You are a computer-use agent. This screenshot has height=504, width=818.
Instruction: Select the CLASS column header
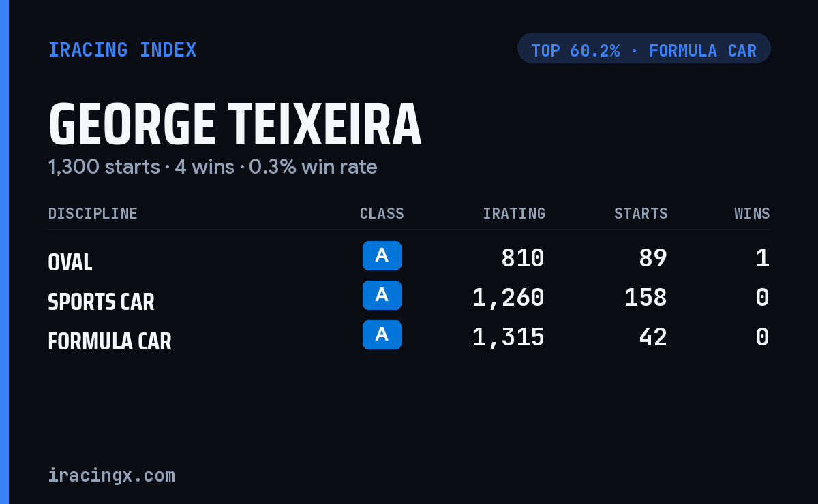(382, 213)
